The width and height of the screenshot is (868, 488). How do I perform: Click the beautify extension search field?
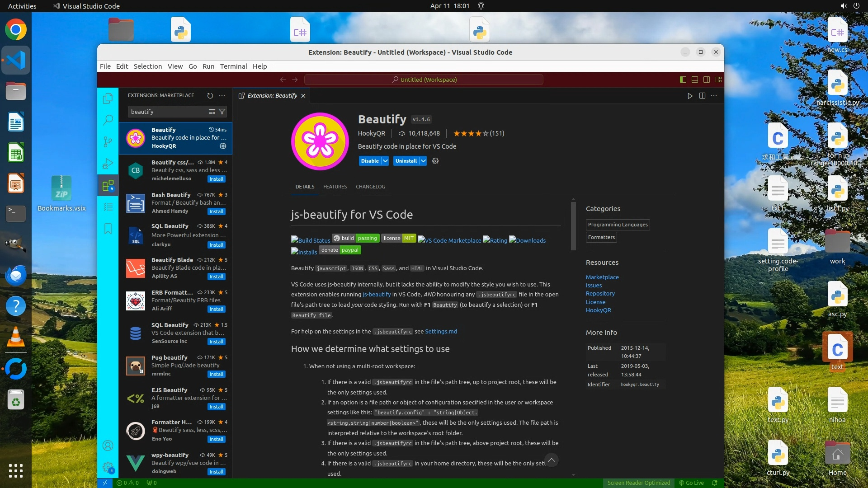tap(167, 112)
